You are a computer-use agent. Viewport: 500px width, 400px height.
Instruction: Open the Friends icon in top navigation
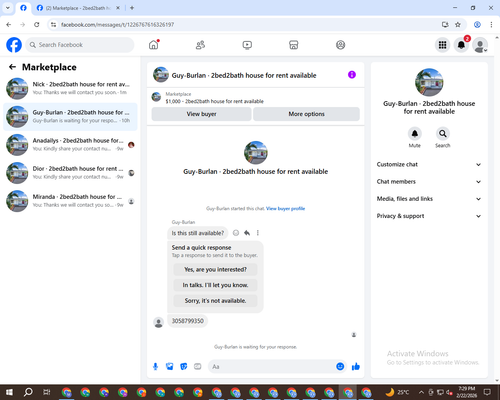(200, 45)
